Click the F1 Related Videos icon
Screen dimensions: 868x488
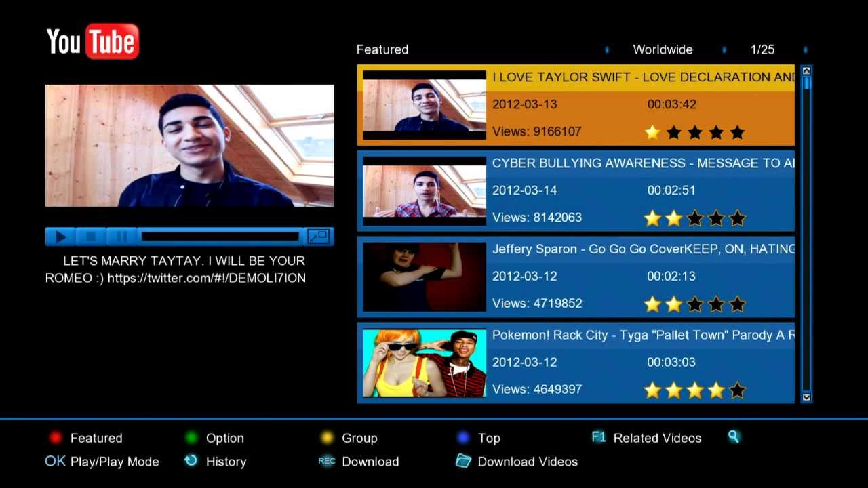(x=598, y=437)
